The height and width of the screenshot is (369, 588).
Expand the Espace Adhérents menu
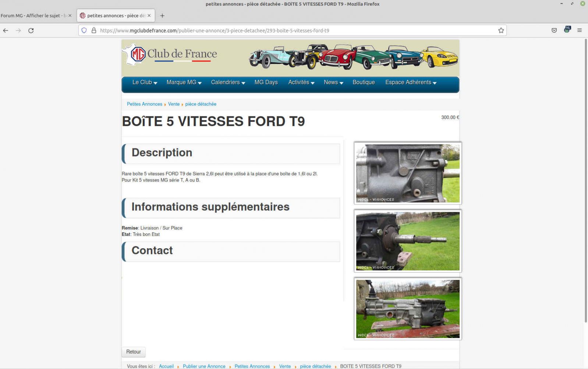[x=411, y=82]
